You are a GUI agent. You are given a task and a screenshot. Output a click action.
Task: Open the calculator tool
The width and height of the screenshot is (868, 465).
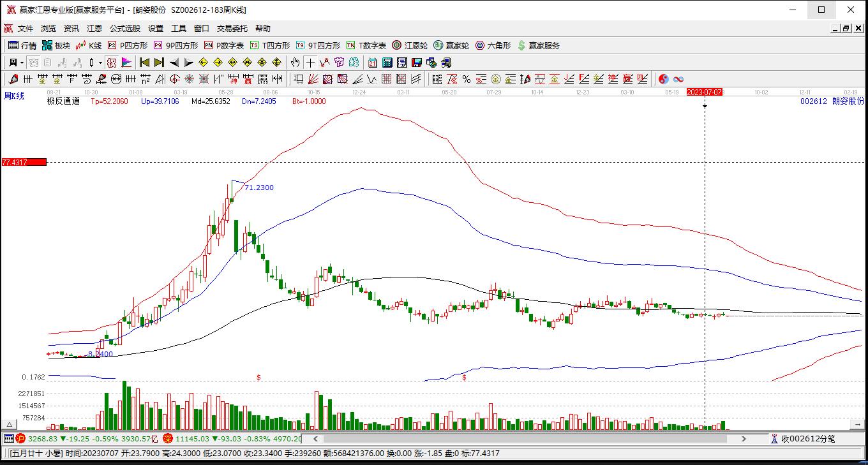pos(387,63)
